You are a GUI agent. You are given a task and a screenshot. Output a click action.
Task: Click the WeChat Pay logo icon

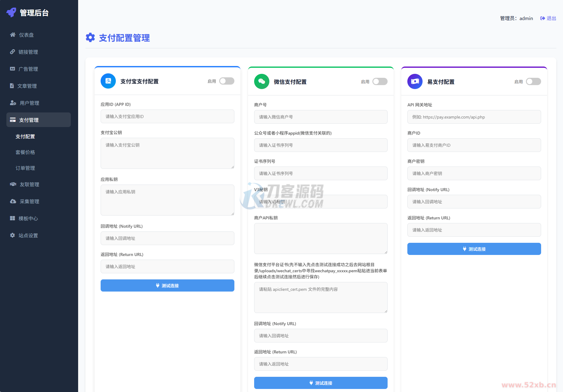(261, 82)
